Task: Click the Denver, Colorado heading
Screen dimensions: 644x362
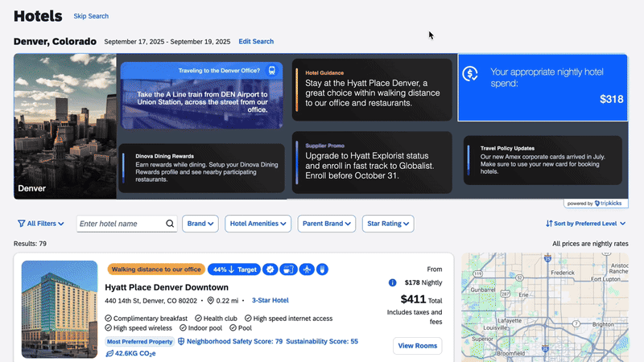Action: pyautogui.click(x=55, y=42)
